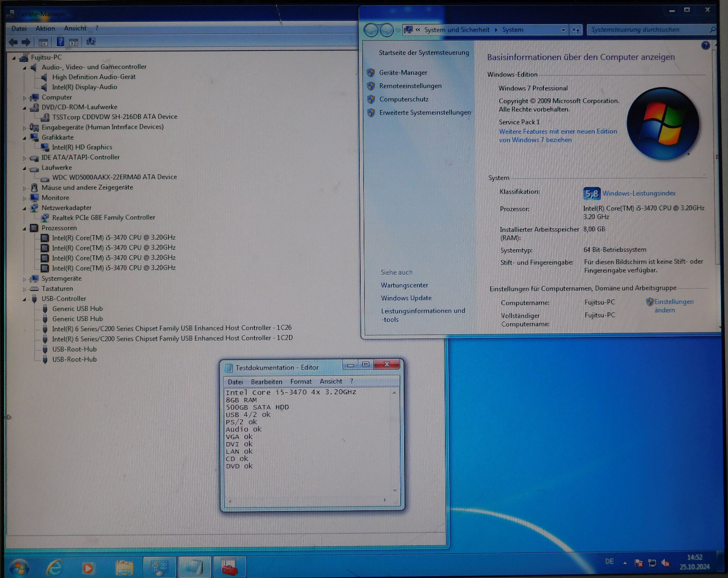Click the network icon in system tray
Image resolution: width=728 pixels, height=578 pixels.
click(x=652, y=563)
